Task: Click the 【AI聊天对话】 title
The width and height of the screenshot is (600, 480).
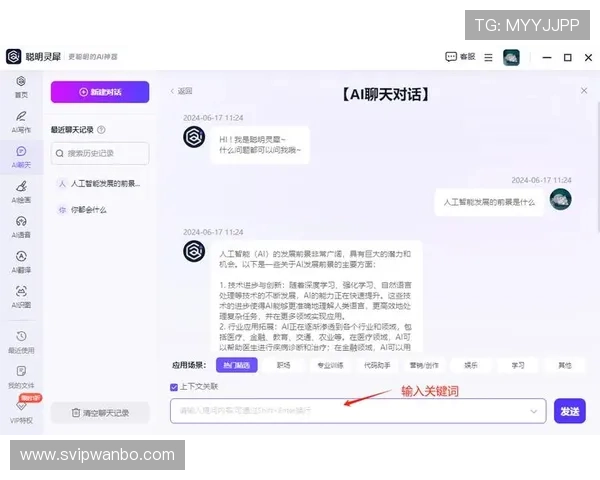Action: pos(385,94)
